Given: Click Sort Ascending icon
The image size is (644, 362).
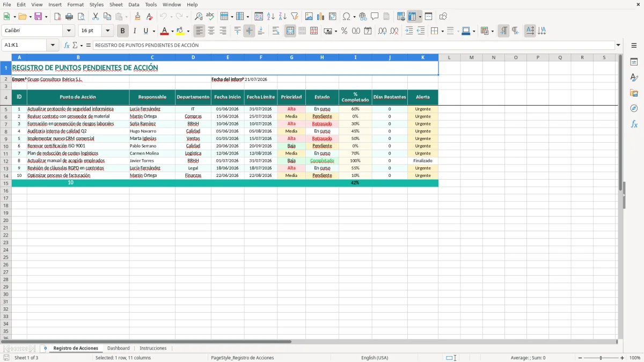Looking at the screenshot, I should [270, 17].
